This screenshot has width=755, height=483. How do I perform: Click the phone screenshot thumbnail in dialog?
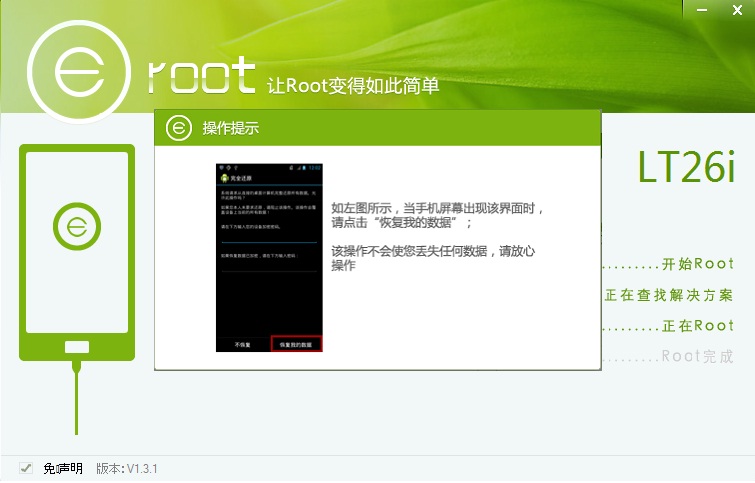(269, 258)
